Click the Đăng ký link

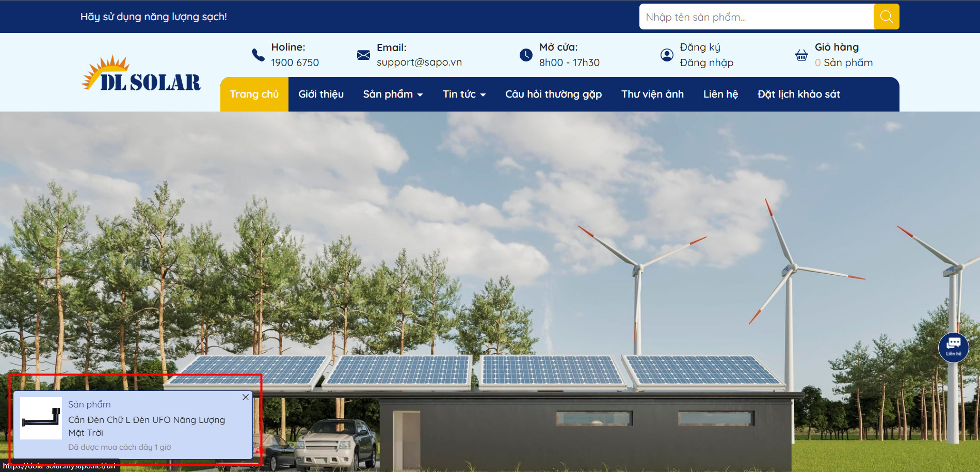point(700,47)
